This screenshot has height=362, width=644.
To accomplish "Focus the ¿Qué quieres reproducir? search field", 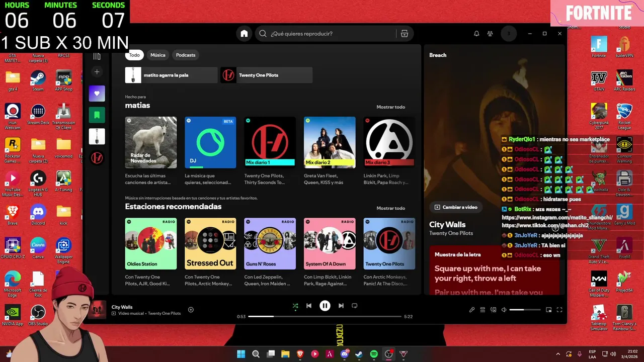I will click(332, 34).
